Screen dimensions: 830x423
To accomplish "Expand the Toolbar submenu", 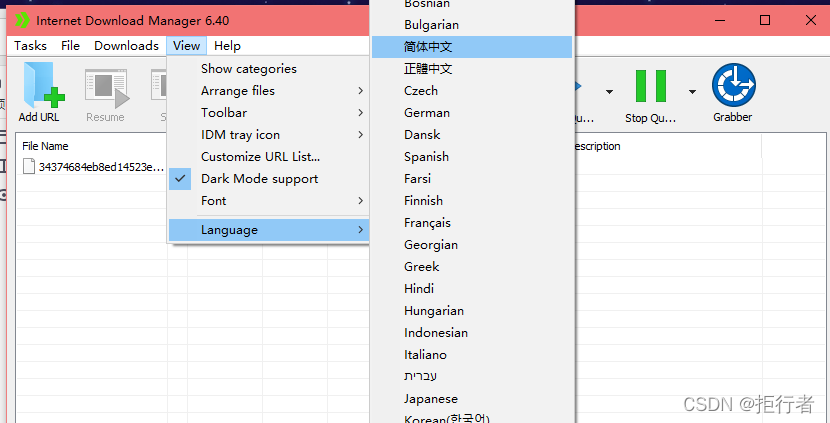I will click(268, 113).
